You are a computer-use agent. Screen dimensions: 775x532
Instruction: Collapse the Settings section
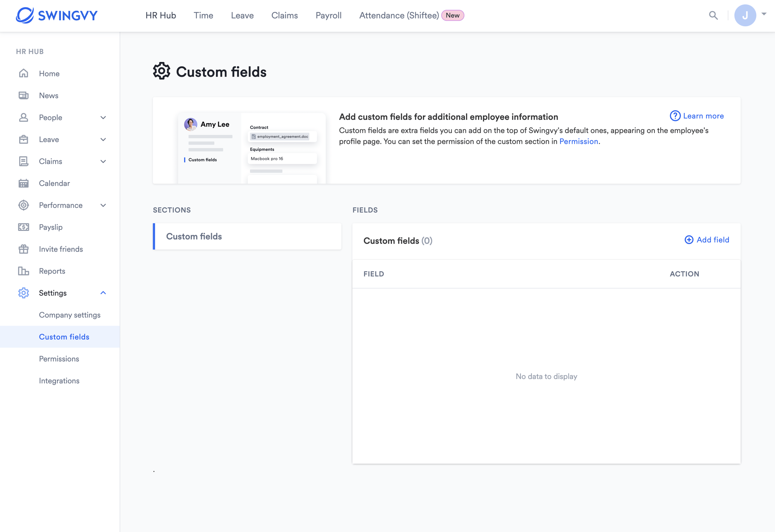coord(103,293)
